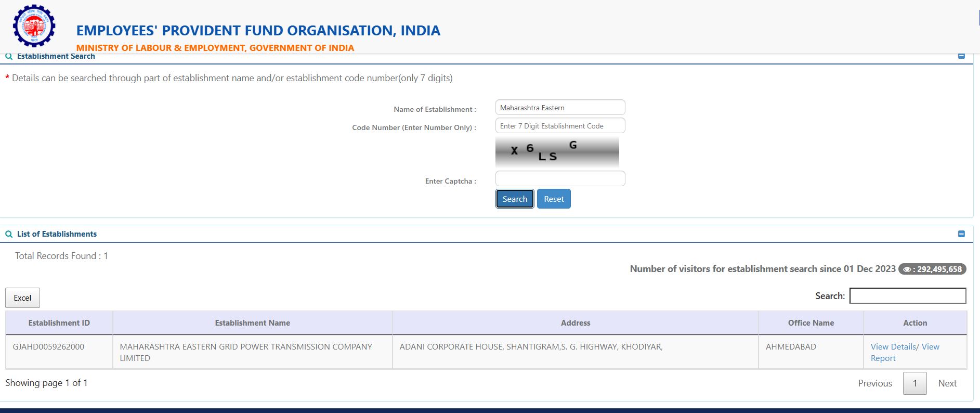Focus the Name of Establishment field
Image resolution: width=980 pixels, height=413 pixels.
point(560,108)
